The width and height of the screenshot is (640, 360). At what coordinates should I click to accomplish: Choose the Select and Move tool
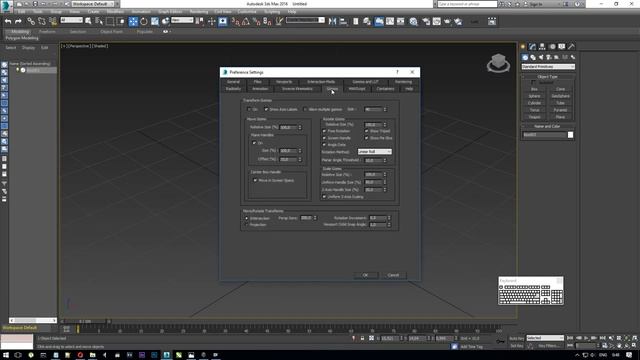[133, 21]
